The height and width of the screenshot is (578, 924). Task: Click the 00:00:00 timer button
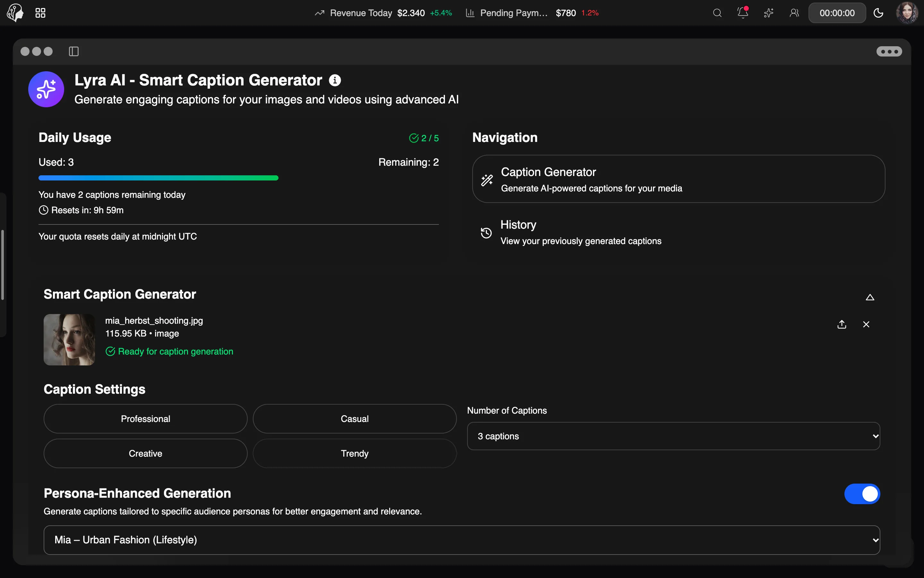(x=837, y=13)
